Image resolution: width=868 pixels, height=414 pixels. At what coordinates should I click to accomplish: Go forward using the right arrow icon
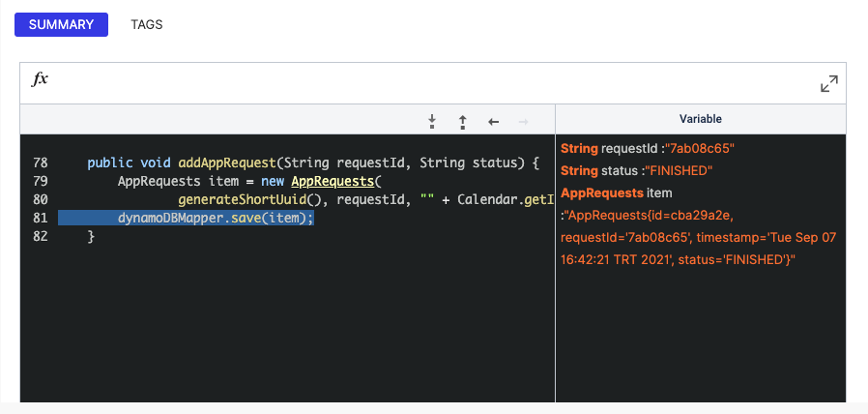click(524, 121)
